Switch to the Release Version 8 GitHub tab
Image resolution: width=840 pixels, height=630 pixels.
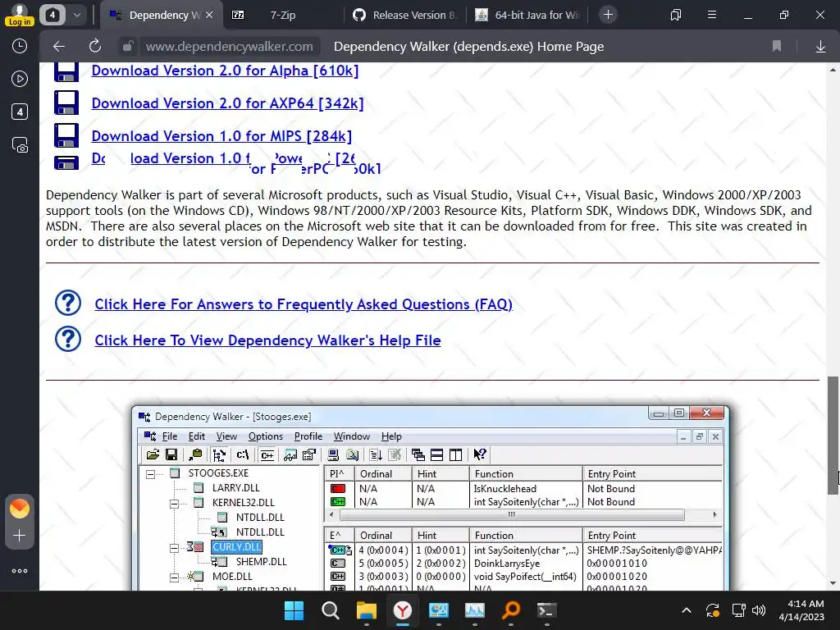[x=404, y=15]
